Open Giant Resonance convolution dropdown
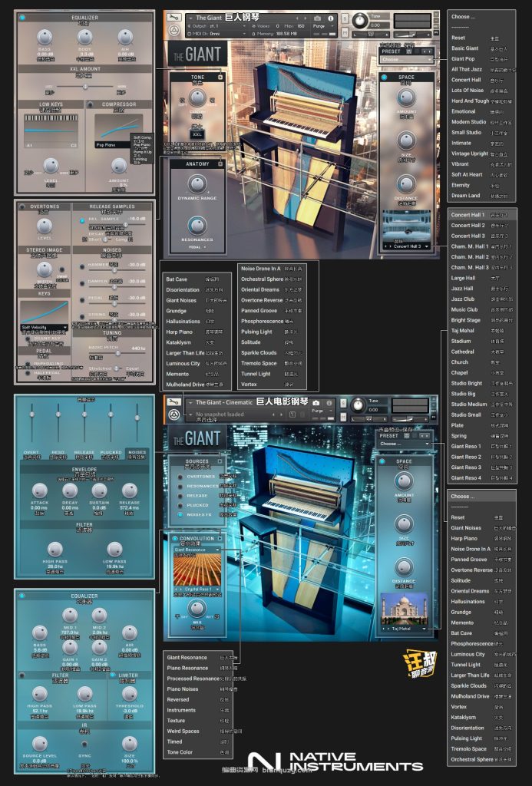 coord(197,550)
